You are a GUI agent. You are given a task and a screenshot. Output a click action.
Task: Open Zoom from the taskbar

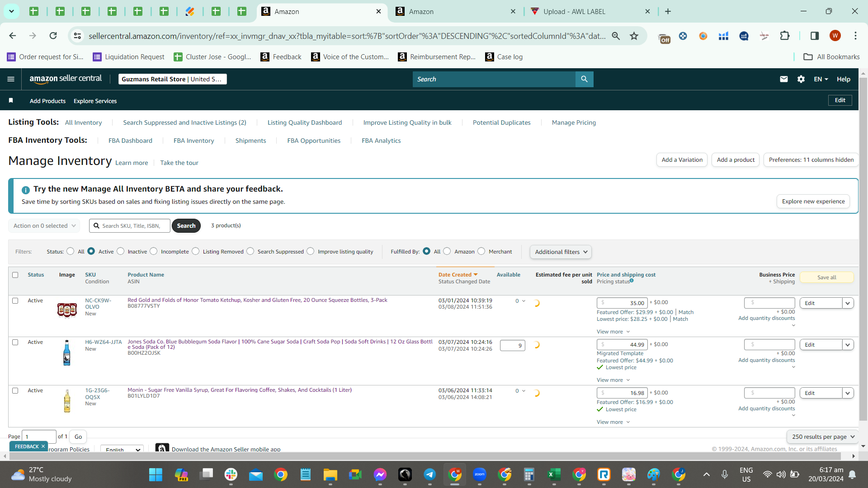pos(479,474)
